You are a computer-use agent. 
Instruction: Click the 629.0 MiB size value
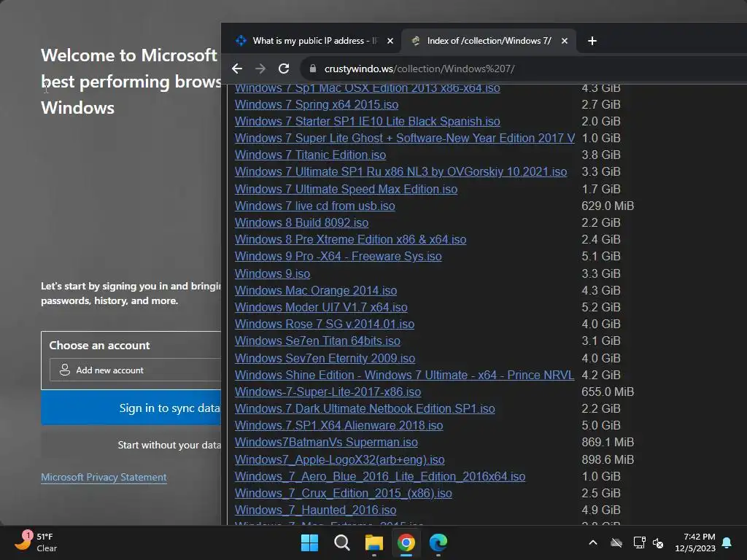pyautogui.click(x=608, y=206)
